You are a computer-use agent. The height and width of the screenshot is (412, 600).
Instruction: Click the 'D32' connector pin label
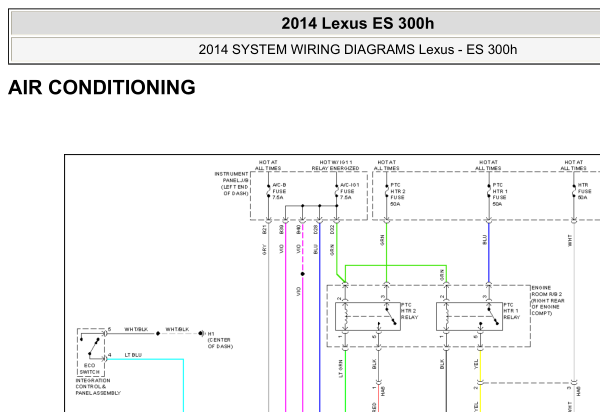pyautogui.click(x=332, y=230)
